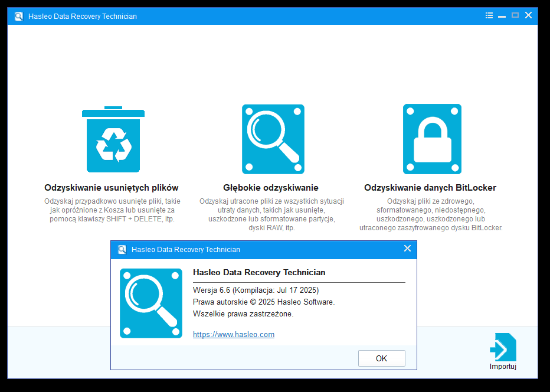Open the BitLocker padlock drive icon

[432, 139]
